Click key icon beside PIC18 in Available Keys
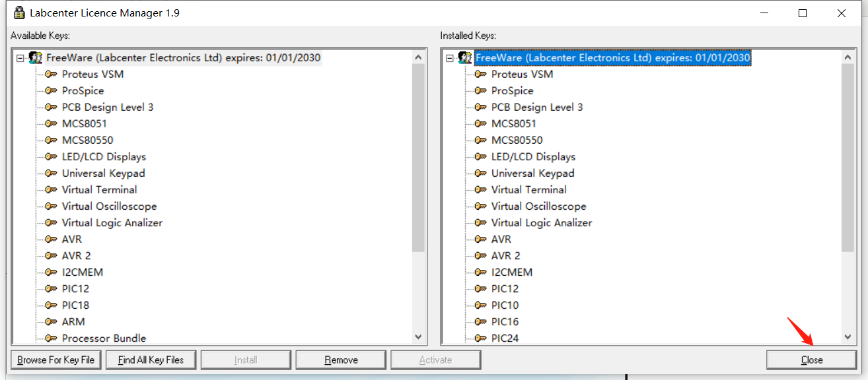 (x=51, y=305)
